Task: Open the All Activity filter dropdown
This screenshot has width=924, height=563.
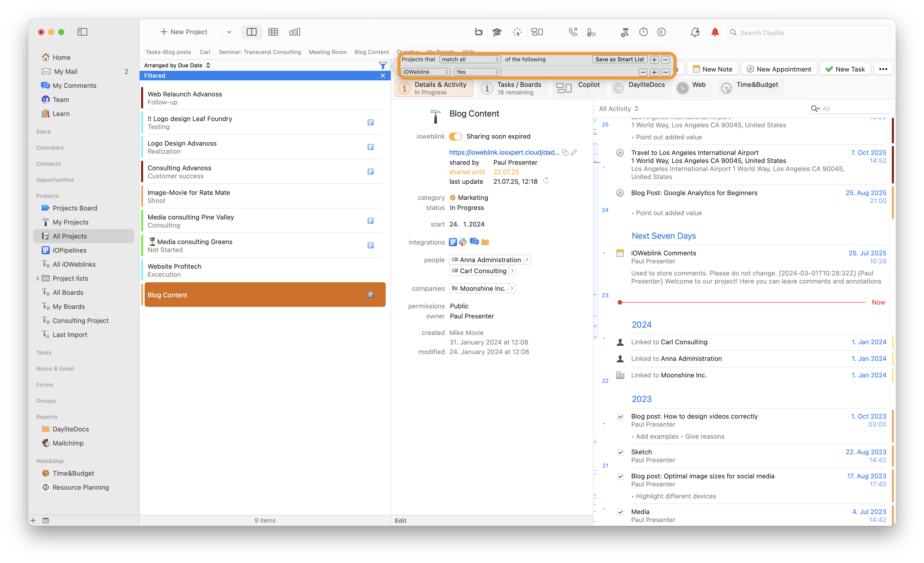Action: coord(619,109)
